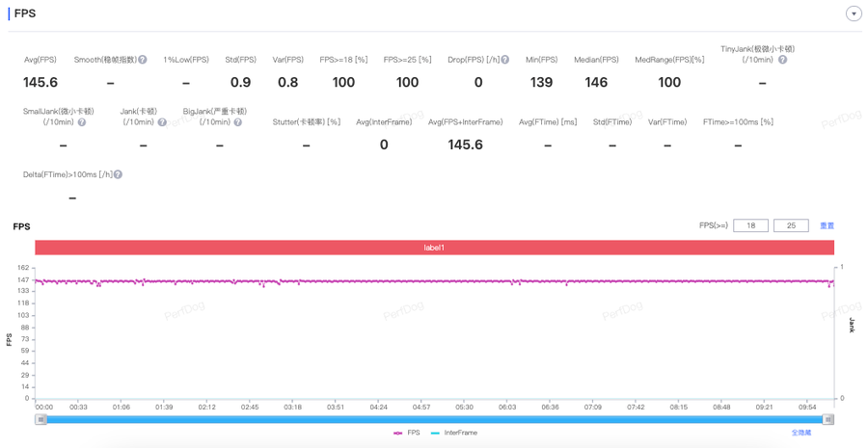Click the right handle of the range slider
Screen dimensions: 868x448
pos(828,420)
